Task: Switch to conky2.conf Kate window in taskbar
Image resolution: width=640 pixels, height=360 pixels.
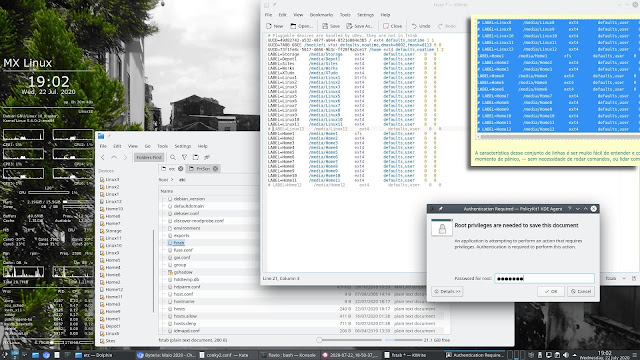Action: pos(228,355)
